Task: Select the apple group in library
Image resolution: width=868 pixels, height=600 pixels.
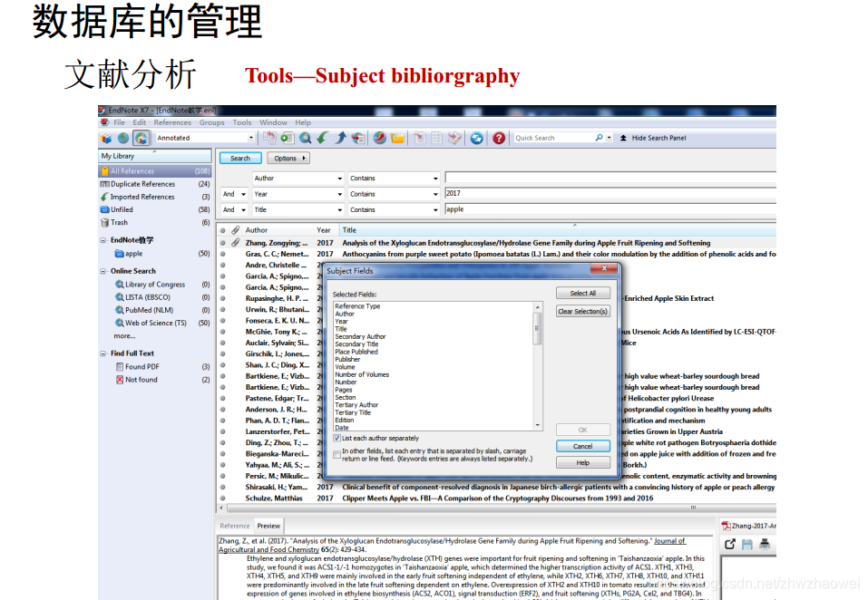Action: pos(154,254)
